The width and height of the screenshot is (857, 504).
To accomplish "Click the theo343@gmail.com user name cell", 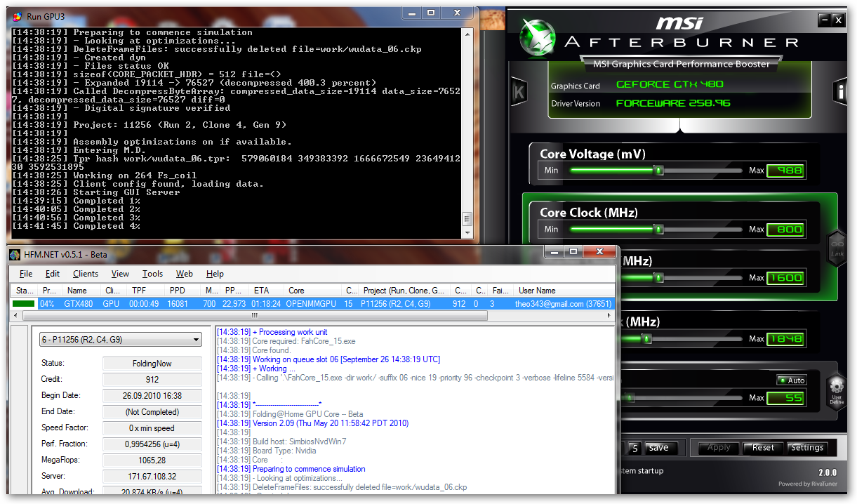I will click(565, 304).
